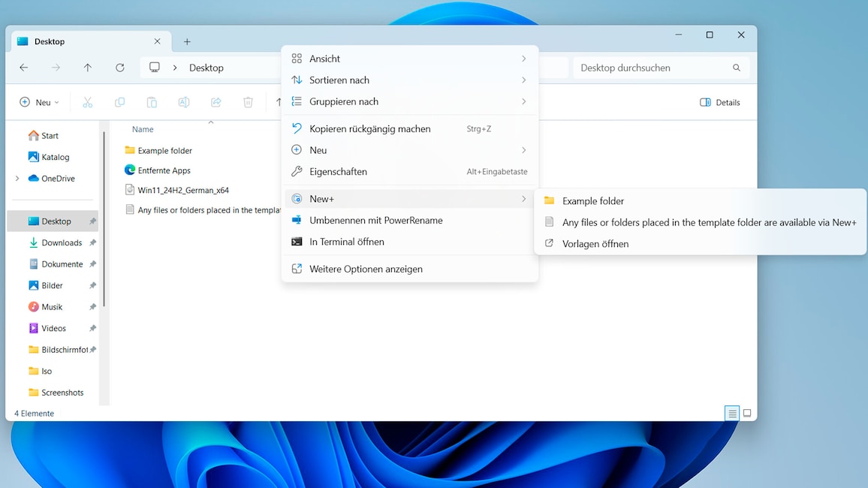
Task: Click the Rename icon in toolbar
Action: pyautogui.click(x=184, y=102)
